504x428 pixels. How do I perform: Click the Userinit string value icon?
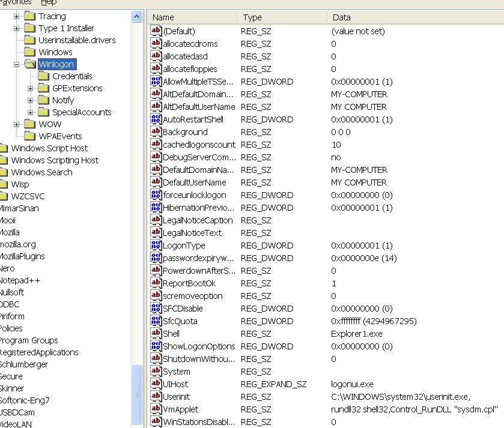(x=156, y=396)
